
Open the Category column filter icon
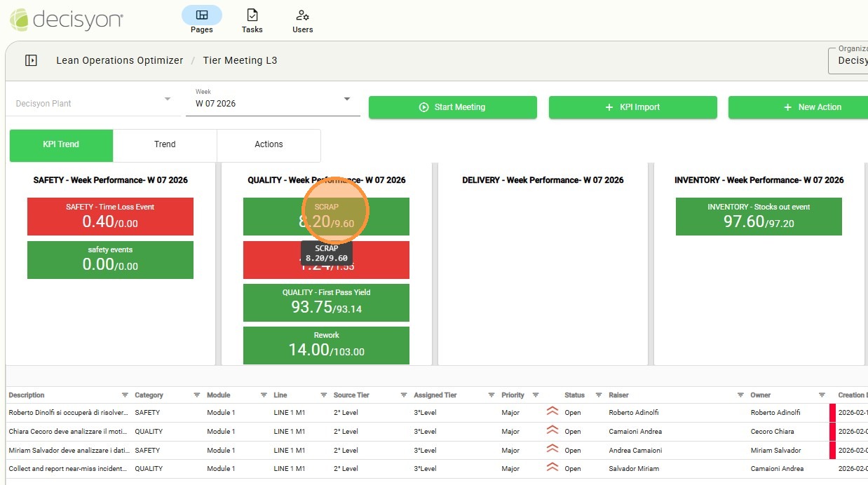[x=196, y=395]
